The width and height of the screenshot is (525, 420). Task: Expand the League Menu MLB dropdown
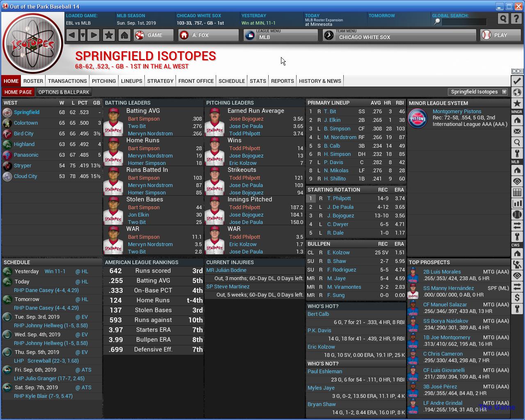click(x=281, y=35)
